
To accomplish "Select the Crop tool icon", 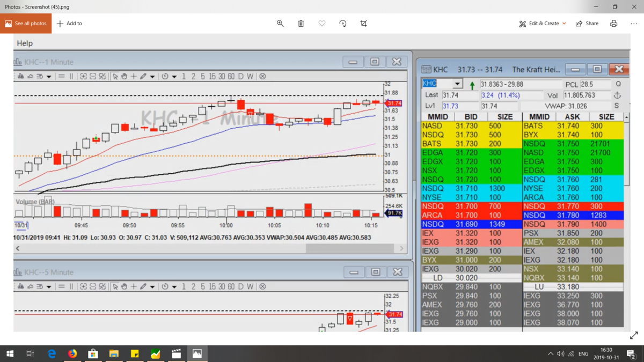I will 364,24.
